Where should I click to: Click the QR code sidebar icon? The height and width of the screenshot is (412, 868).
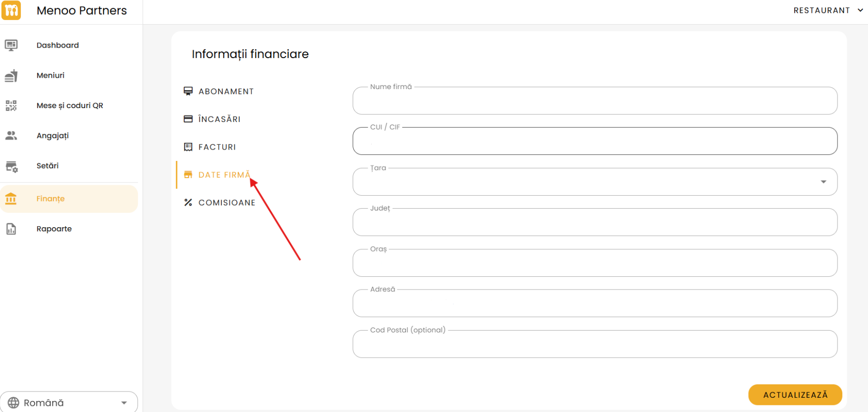point(11,106)
